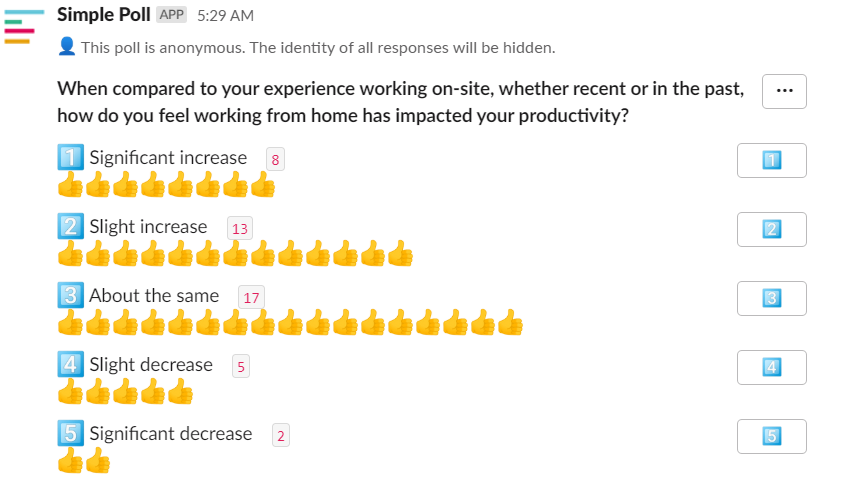Vote using the number 4 button
The image size is (868, 479).
tap(771, 367)
